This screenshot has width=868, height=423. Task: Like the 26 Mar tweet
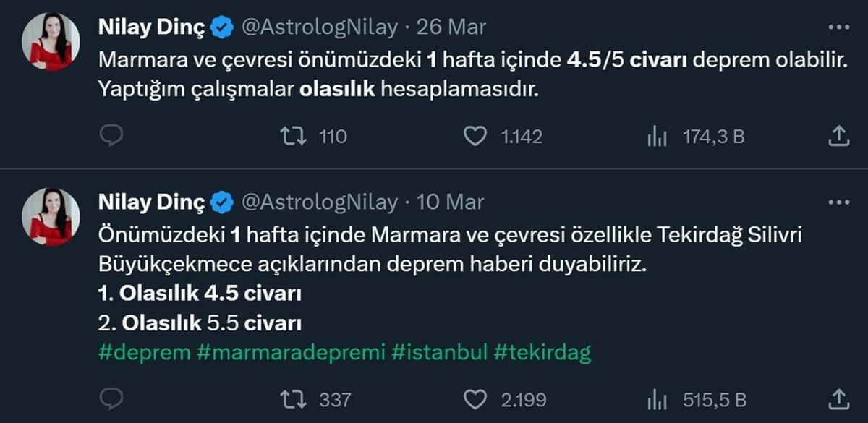point(477,135)
